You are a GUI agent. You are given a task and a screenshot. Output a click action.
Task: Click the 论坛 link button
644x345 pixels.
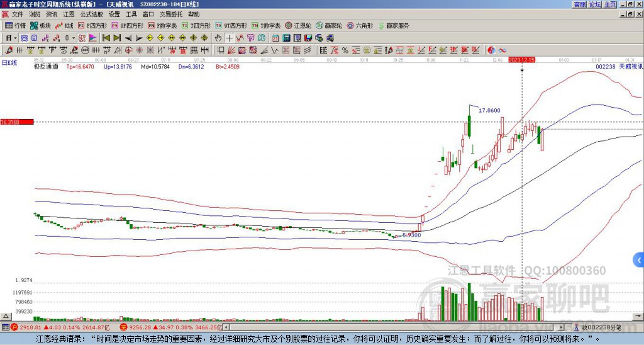pyautogui.click(x=595, y=4)
